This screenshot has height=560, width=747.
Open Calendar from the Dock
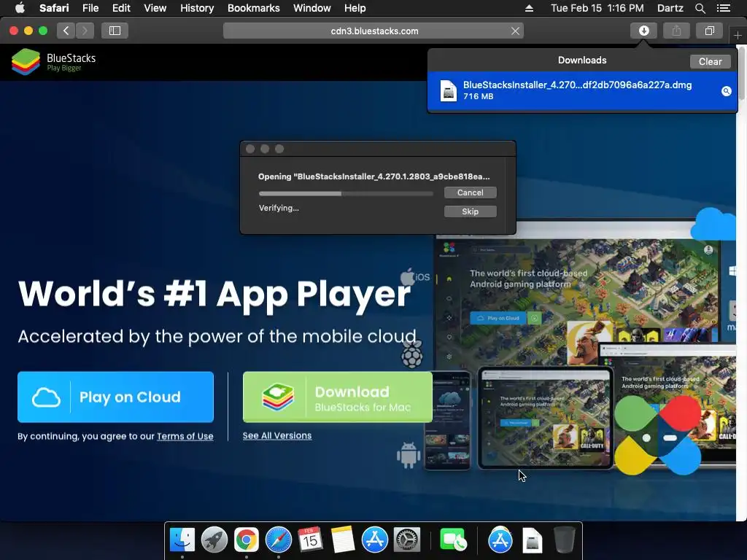coord(310,540)
